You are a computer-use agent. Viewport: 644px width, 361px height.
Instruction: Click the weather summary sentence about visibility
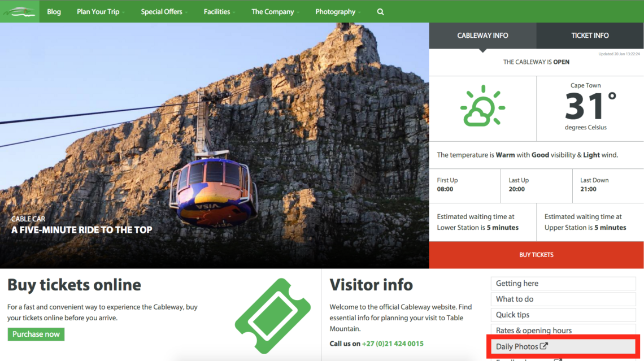click(x=528, y=155)
